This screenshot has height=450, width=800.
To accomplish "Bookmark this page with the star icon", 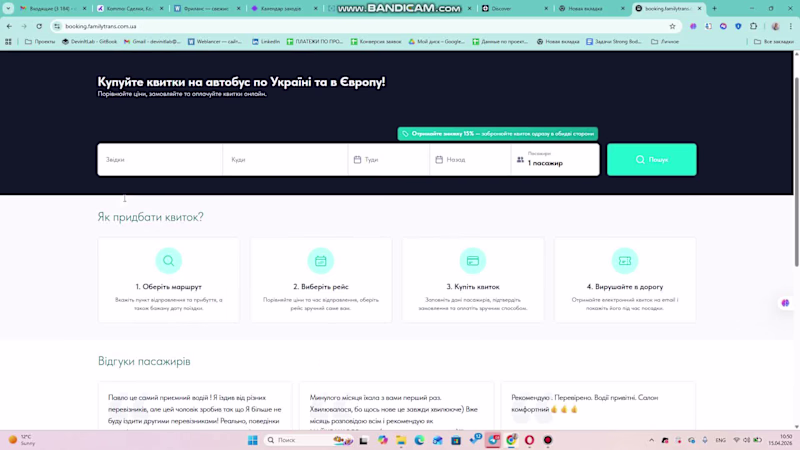I will pyautogui.click(x=672, y=26).
